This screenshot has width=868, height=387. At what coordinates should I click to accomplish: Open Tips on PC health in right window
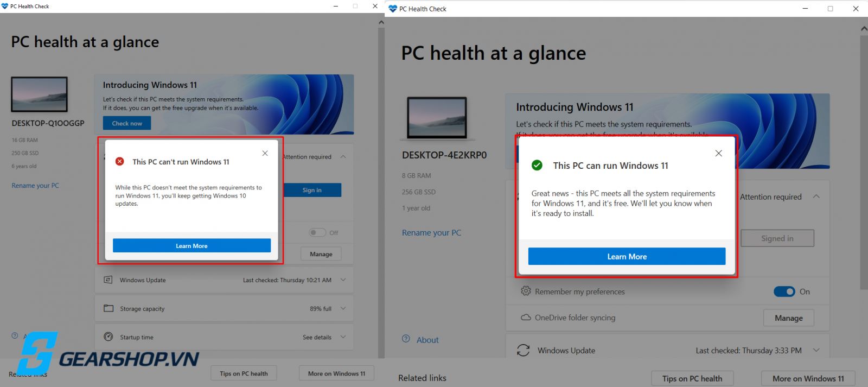click(692, 378)
